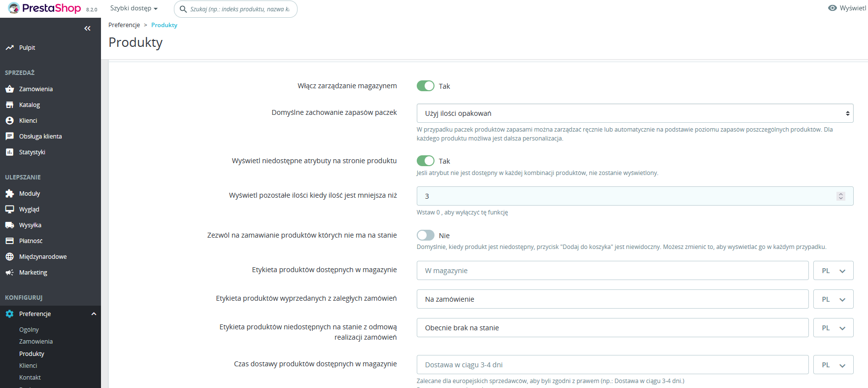Click the Dostawa w ciągu 3-4 dni field
Image resolution: width=868 pixels, height=388 pixels.
[612, 365]
